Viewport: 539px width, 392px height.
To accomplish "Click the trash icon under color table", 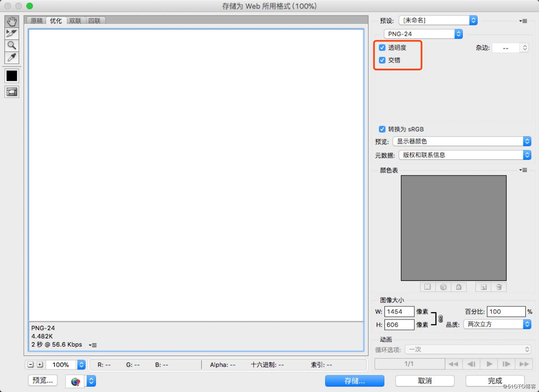I will 499,287.
